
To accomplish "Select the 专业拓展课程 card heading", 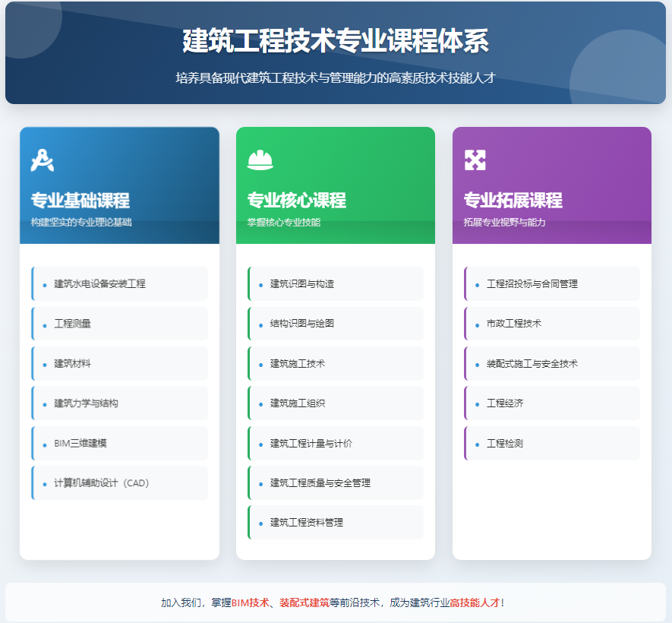I will tap(513, 201).
